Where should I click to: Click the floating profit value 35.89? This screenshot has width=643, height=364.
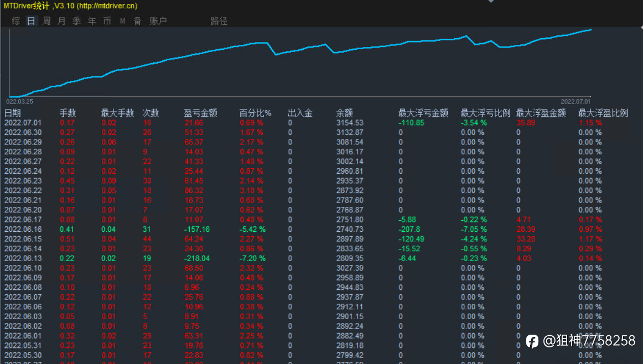click(526, 123)
